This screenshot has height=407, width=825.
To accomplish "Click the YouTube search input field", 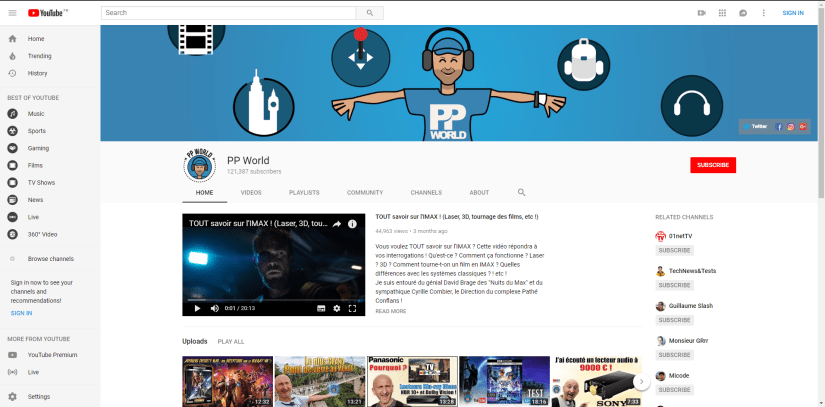I will click(x=228, y=13).
